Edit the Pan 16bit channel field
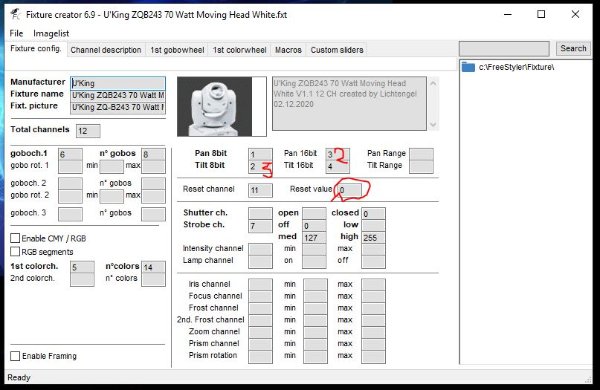 click(337, 154)
